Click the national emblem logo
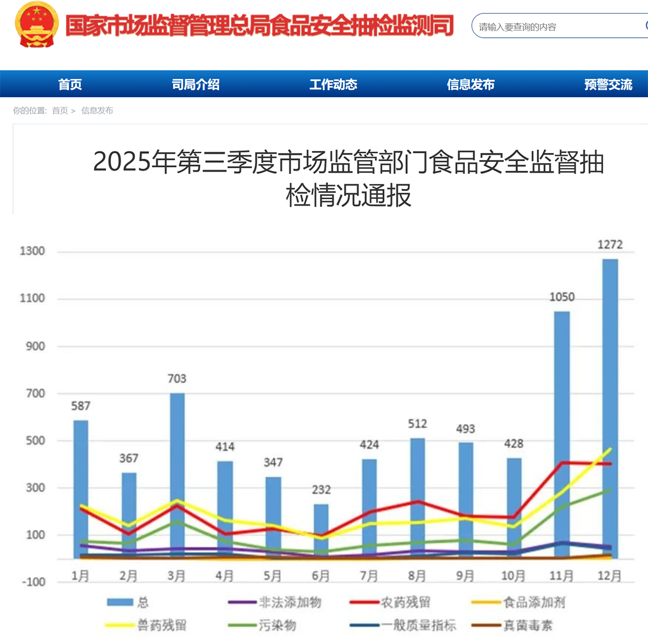This screenshot has width=648, height=644. tap(37, 25)
